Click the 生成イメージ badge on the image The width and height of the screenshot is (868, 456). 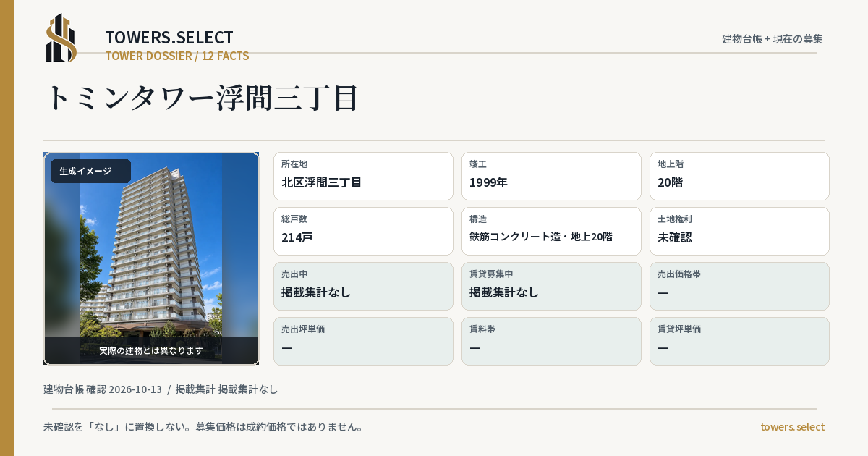(x=90, y=172)
